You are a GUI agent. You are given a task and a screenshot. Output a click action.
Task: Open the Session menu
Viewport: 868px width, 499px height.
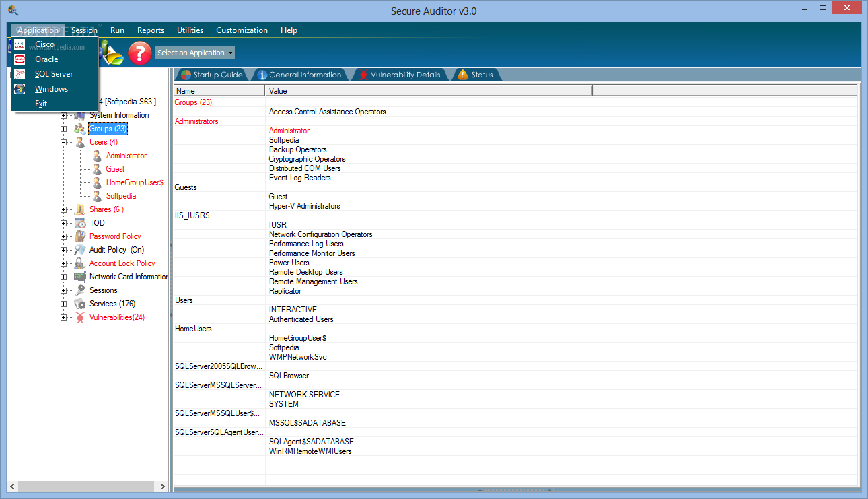[84, 30]
